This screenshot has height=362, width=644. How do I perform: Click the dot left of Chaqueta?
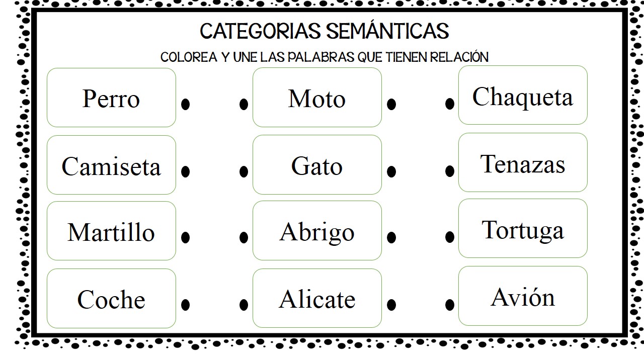[450, 104]
